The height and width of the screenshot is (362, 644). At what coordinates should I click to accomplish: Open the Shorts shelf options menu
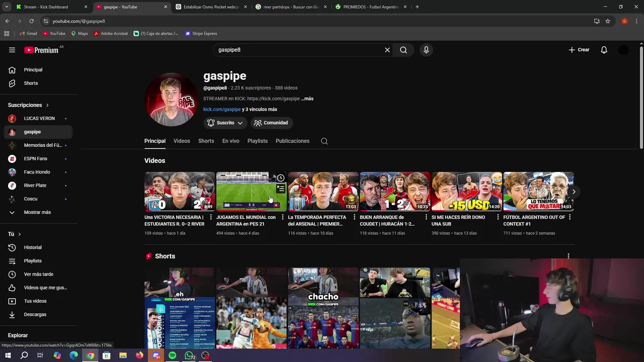569,256
